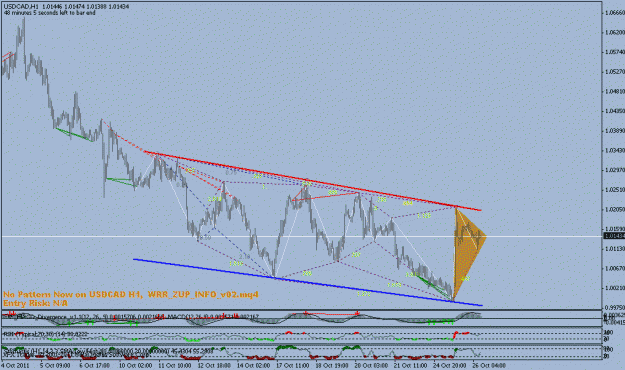Click the 0.9975 price axis label
The width and height of the screenshot is (625, 370).
click(615, 307)
